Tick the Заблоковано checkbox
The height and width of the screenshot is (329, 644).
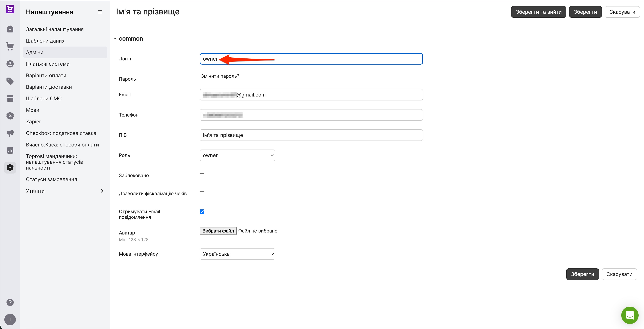coord(202,176)
